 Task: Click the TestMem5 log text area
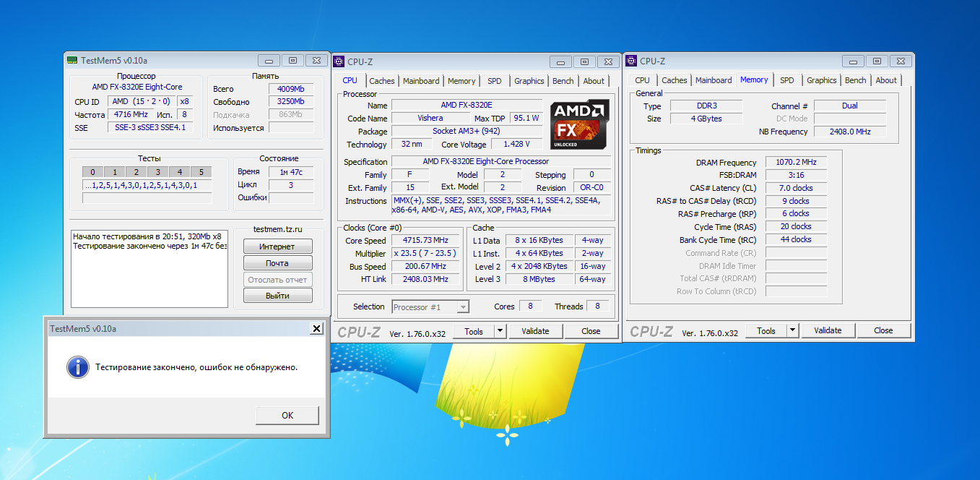pos(149,268)
